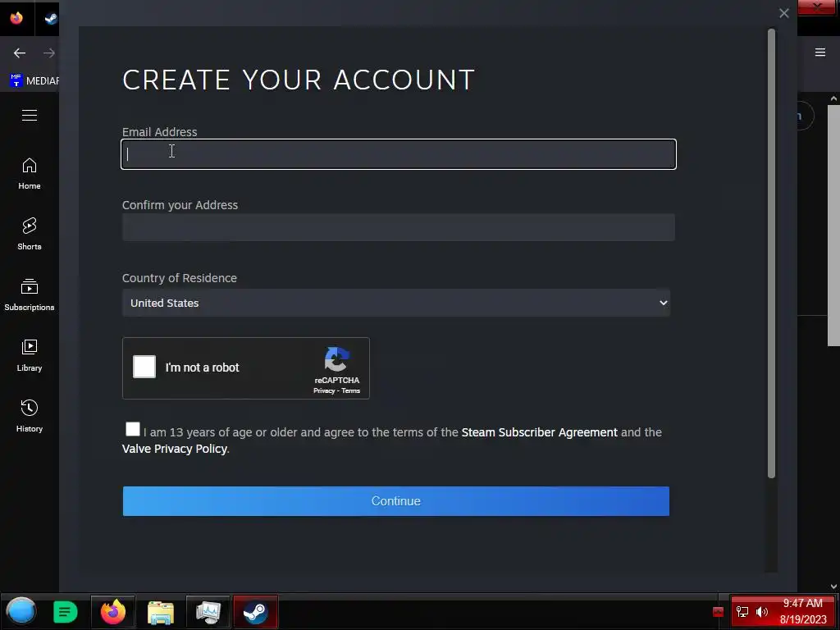Click the Continue button
Screen dimensions: 840x630
(x=396, y=501)
